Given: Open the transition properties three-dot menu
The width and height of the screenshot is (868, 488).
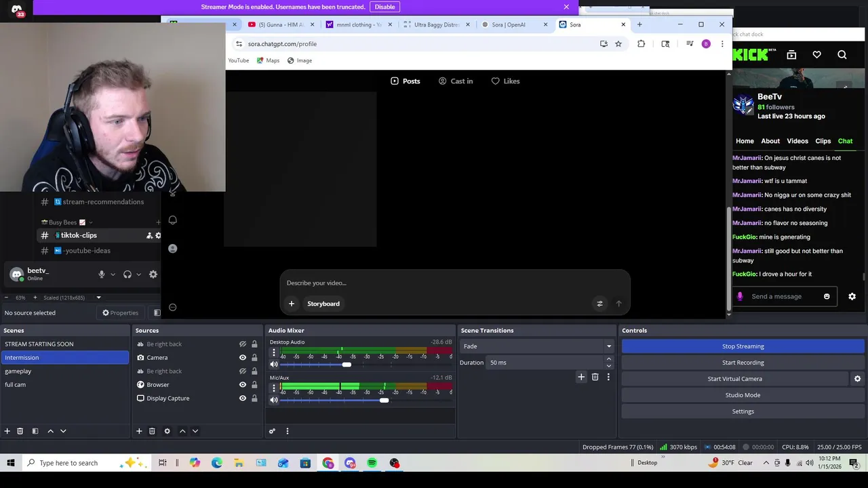Looking at the screenshot, I should coord(608,377).
